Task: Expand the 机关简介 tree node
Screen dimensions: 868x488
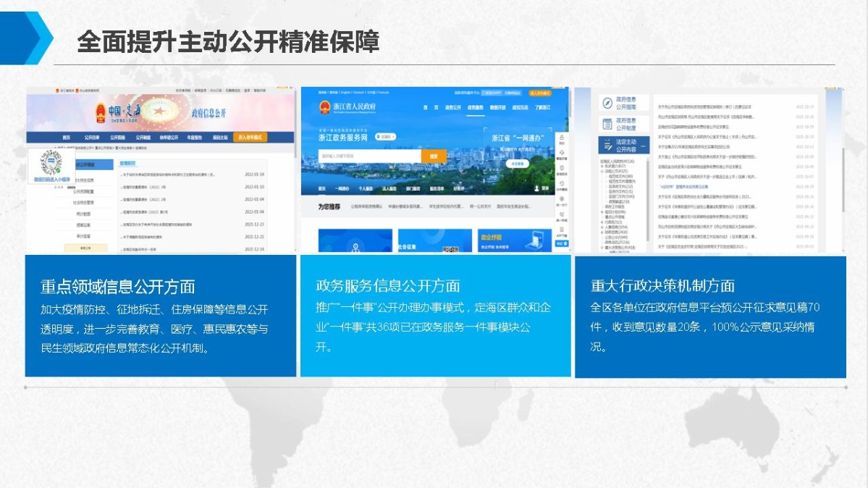Action: click(x=603, y=166)
